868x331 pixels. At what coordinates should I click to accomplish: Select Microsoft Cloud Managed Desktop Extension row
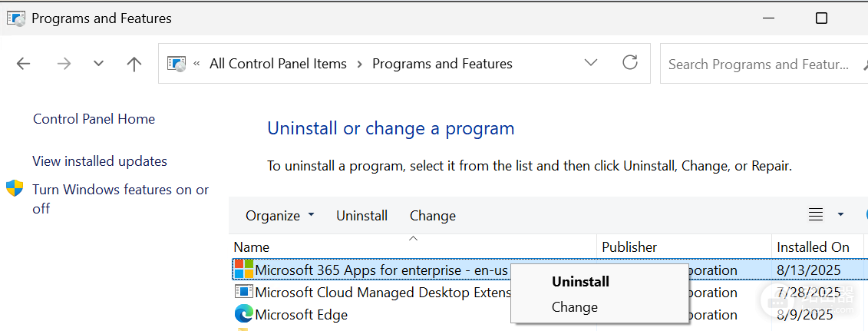[550, 293]
